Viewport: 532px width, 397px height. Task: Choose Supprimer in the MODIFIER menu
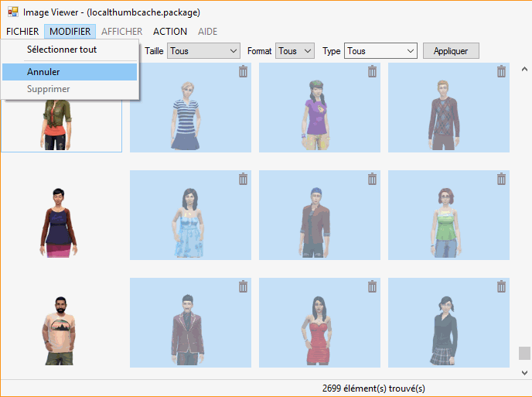pos(70,89)
